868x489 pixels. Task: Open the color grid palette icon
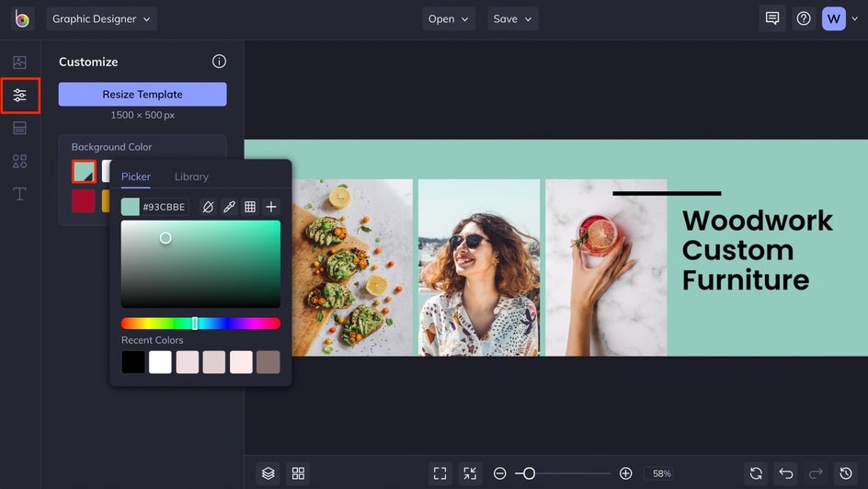coord(249,207)
